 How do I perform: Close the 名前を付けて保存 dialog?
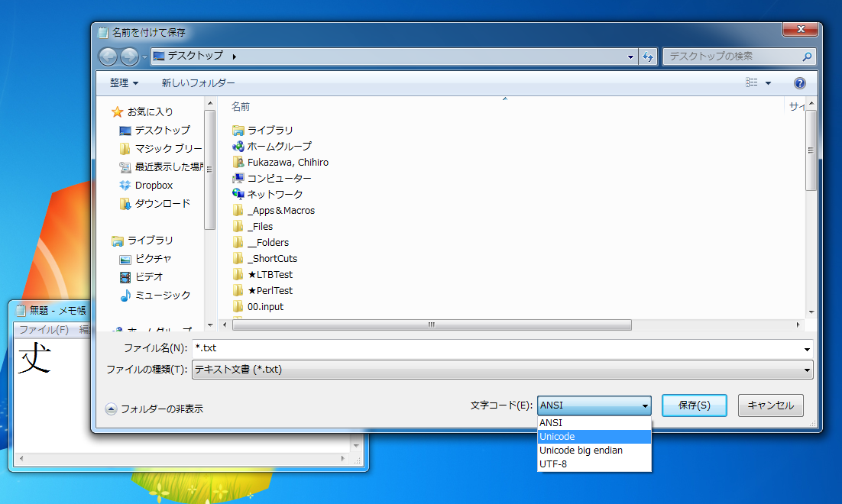[800, 29]
